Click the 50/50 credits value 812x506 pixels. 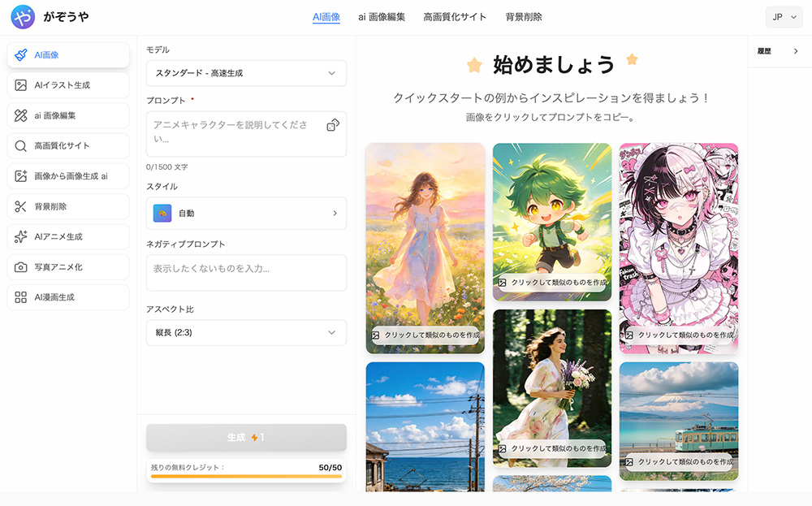pyautogui.click(x=330, y=468)
